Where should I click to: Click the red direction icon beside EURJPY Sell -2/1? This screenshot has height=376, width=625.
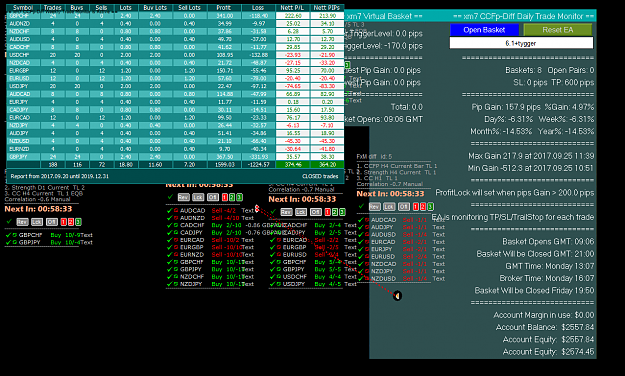(x=367, y=249)
